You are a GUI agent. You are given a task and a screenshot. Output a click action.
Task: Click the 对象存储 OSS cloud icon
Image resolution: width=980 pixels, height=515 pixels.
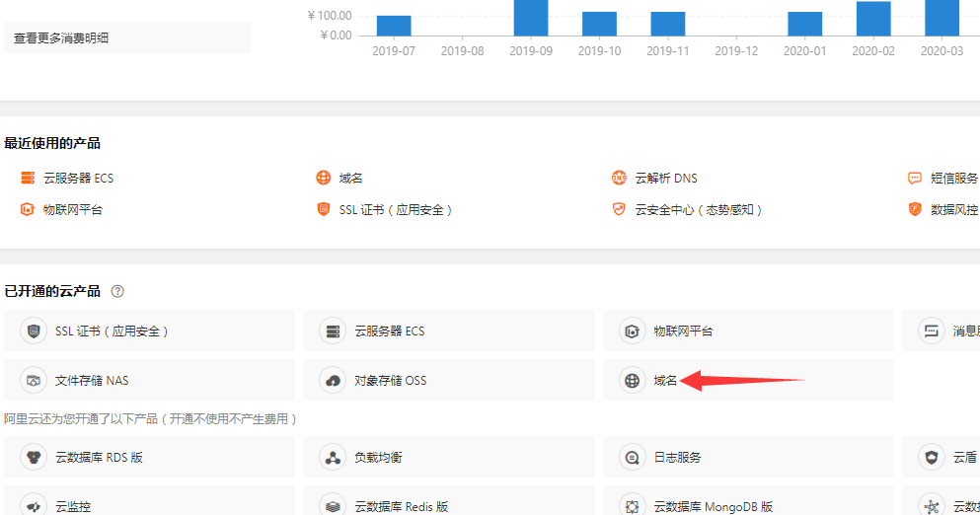(x=333, y=380)
